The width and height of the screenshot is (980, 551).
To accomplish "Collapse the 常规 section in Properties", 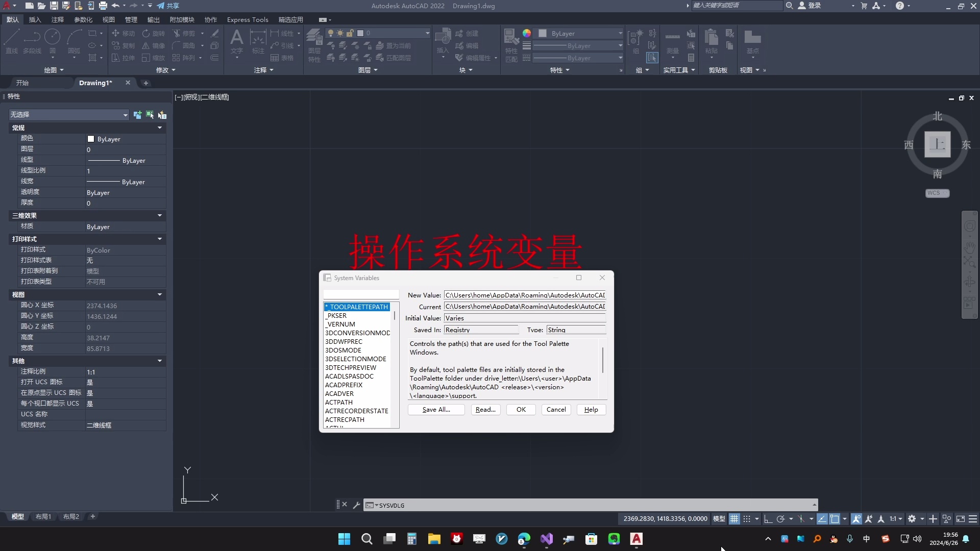I will point(160,128).
